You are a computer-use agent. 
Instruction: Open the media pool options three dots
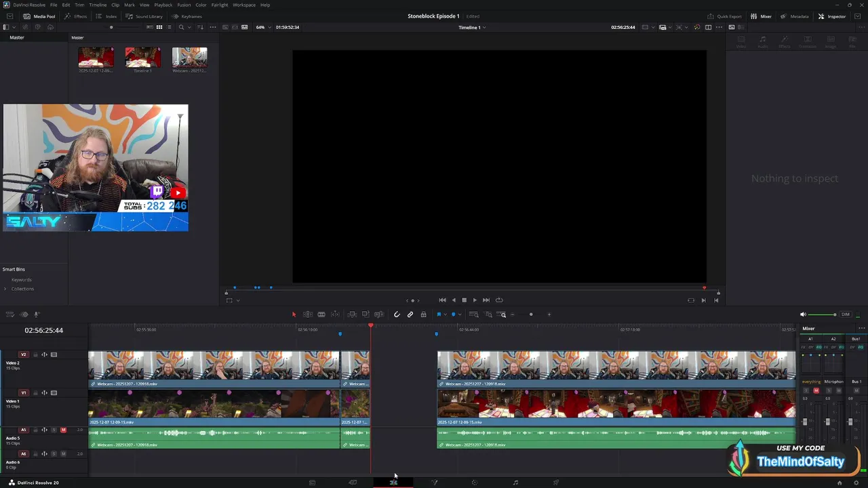(x=213, y=27)
